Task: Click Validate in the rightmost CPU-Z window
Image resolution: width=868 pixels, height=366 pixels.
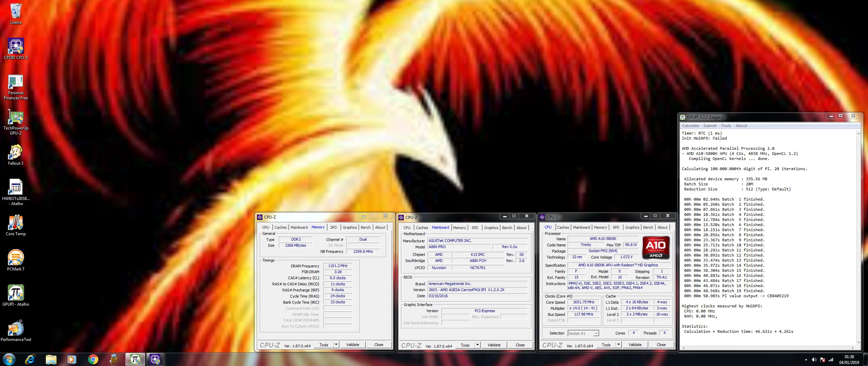Action: point(635,345)
